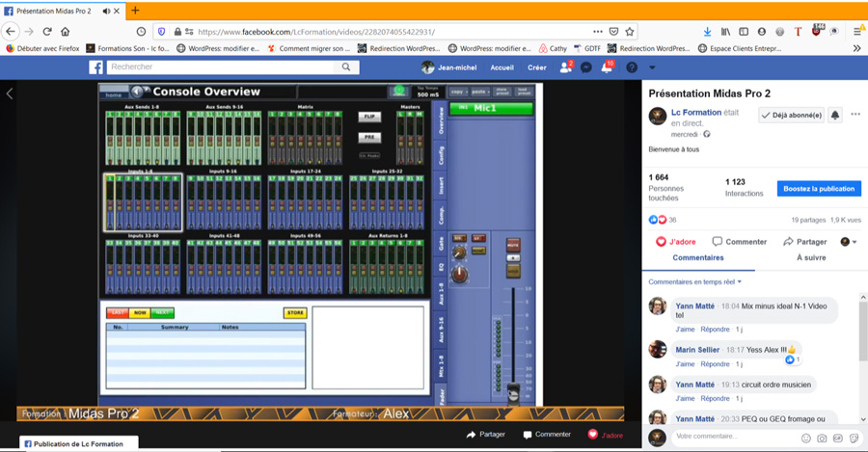Toggle Déjà abonné(e) follow button
Screen dimensions: 868x452
click(x=791, y=115)
